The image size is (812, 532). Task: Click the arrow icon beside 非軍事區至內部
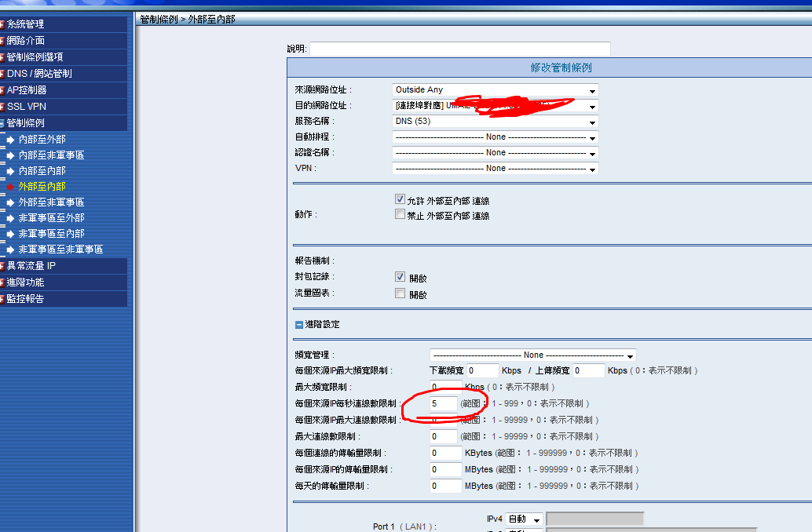coord(11,233)
